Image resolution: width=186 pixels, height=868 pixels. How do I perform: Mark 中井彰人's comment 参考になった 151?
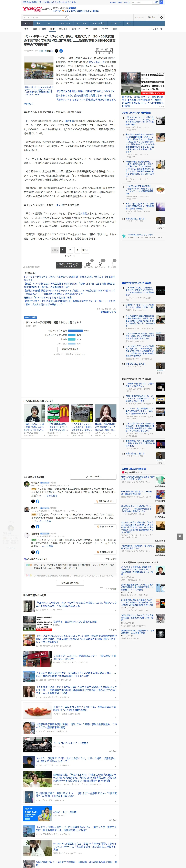pos(105,501)
